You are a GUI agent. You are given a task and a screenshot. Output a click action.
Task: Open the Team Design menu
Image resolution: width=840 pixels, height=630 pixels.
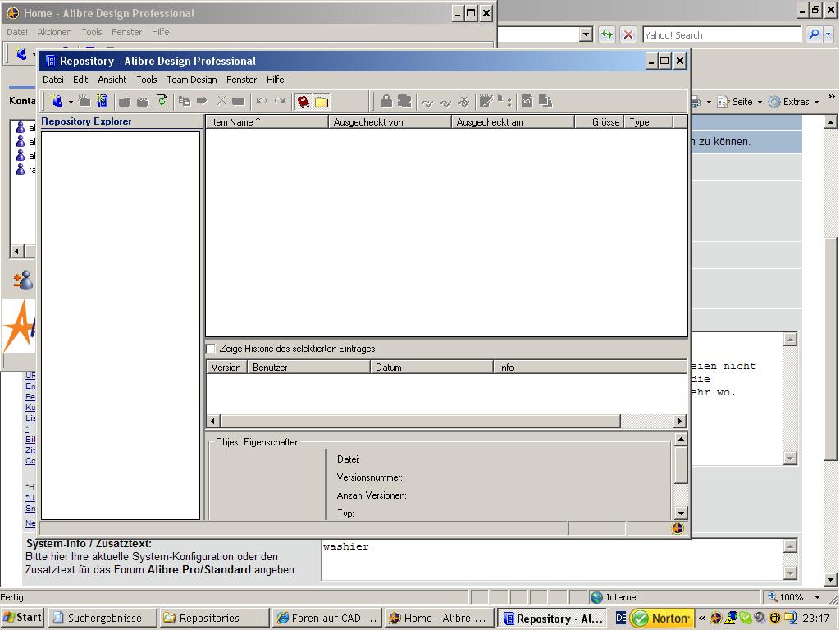pos(192,80)
